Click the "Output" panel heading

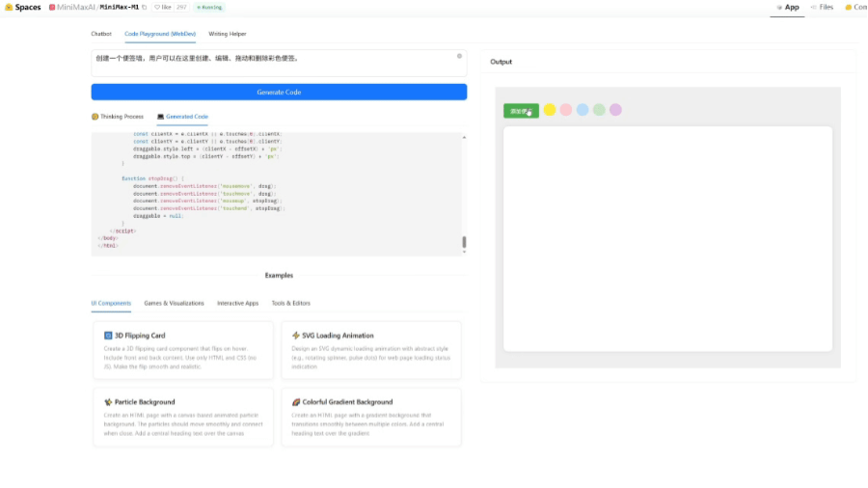[x=501, y=62]
